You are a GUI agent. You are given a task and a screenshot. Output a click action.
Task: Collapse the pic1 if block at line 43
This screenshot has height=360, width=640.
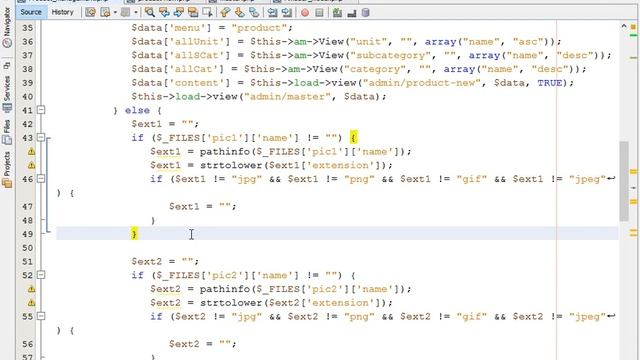(x=41, y=138)
